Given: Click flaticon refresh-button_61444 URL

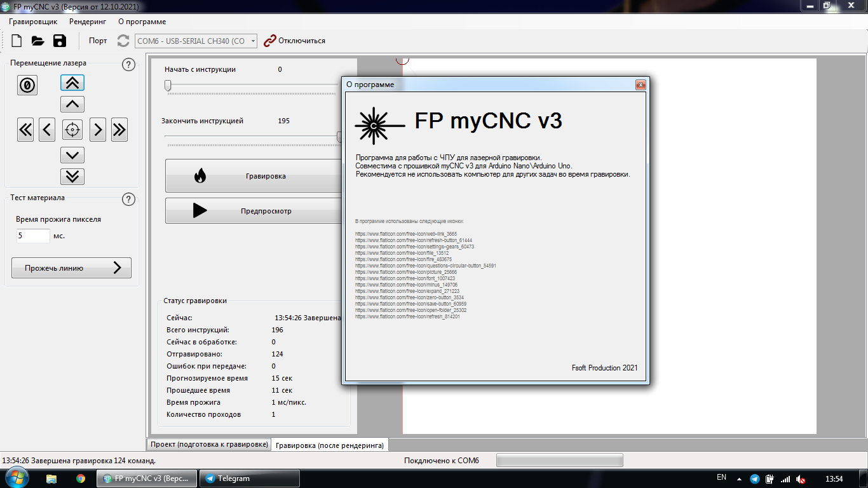Looking at the screenshot, I should (x=414, y=240).
